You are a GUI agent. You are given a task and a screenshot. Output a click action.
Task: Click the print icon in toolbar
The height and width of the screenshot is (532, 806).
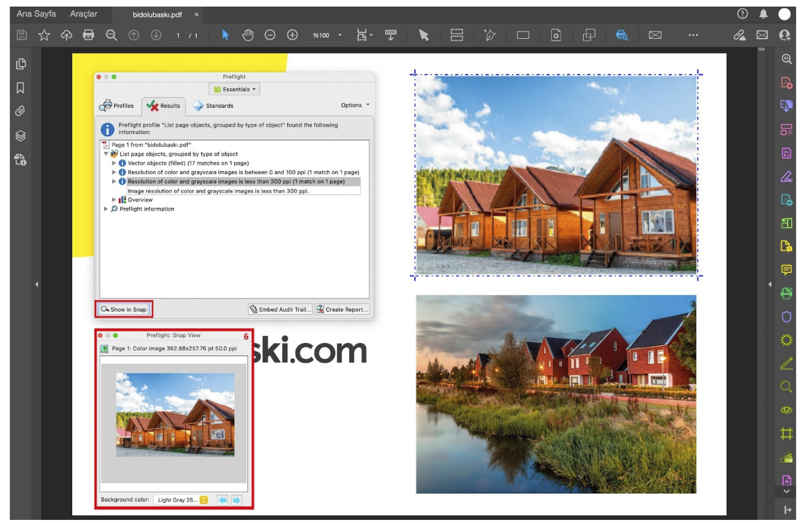pos(88,35)
